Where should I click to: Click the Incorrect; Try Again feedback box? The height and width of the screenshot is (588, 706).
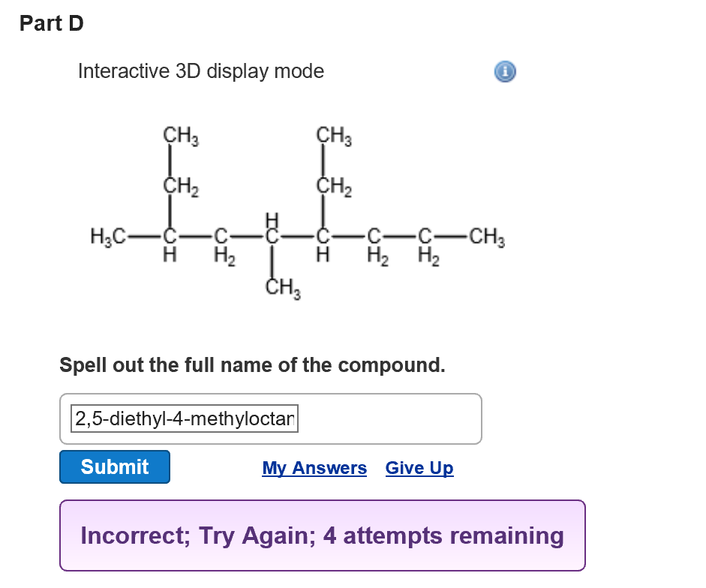(323, 535)
